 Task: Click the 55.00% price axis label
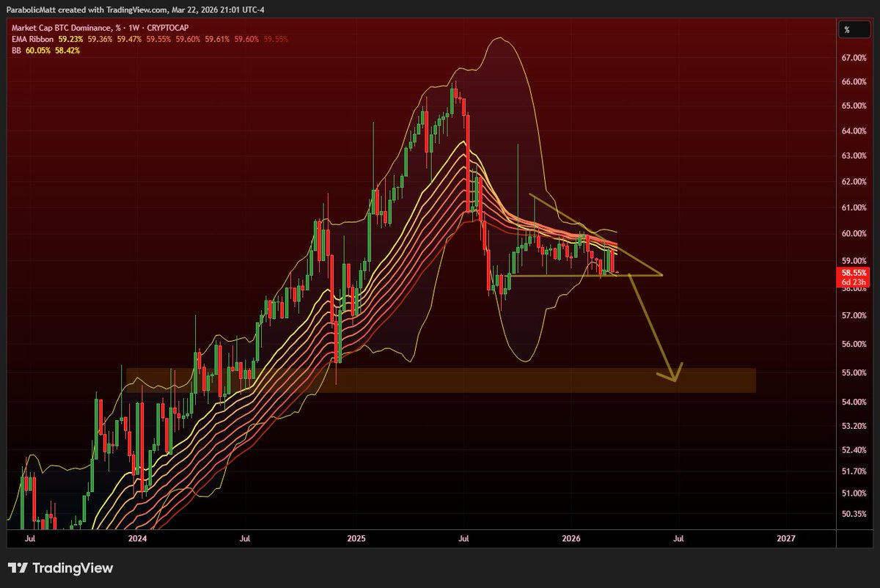[x=854, y=373]
